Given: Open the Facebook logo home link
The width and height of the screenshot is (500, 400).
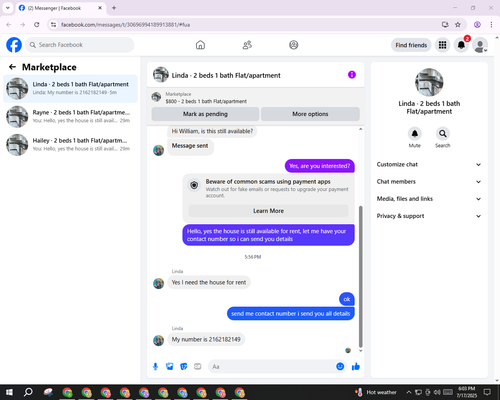Looking at the screenshot, I should coord(14,45).
